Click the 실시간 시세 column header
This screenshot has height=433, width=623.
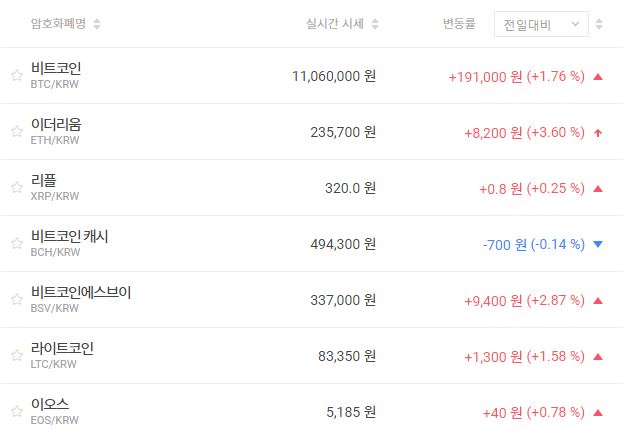tap(335, 23)
